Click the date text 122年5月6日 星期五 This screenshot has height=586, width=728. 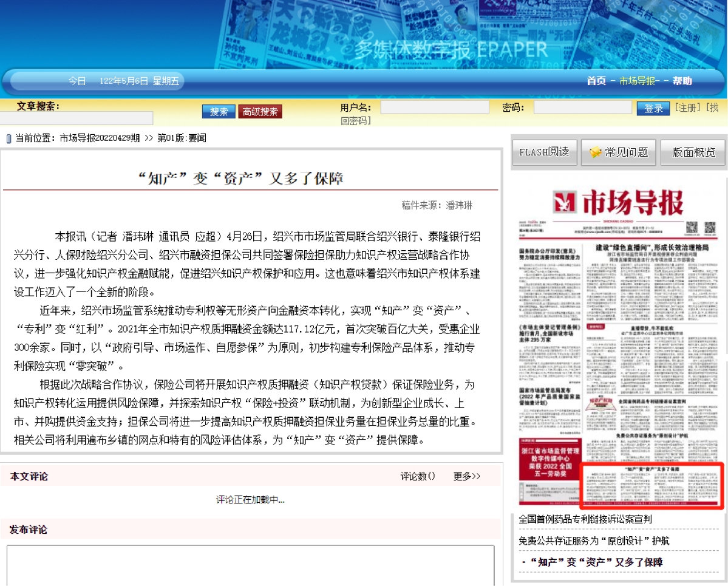pyautogui.click(x=139, y=81)
